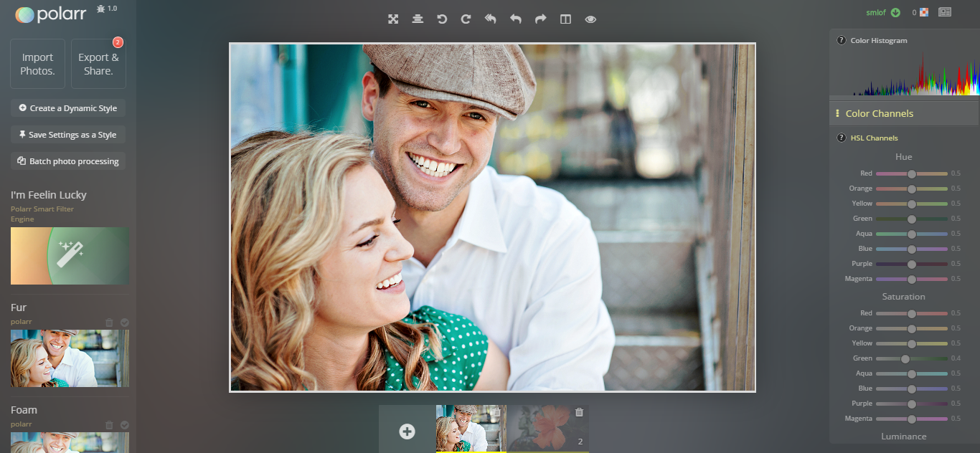The width and height of the screenshot is (980, 453).
Task: Adjust the Saturation Yellow slider
Action: click(912, 343)
